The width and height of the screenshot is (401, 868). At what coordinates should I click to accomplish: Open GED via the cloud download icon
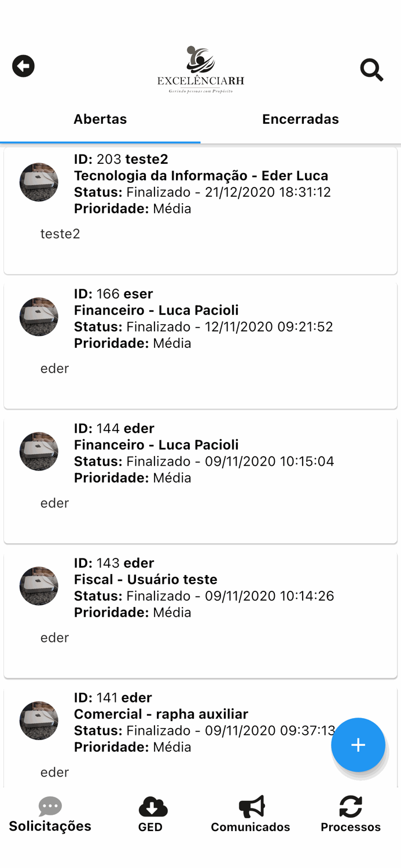pyautogui.click(x=151, y=806)
